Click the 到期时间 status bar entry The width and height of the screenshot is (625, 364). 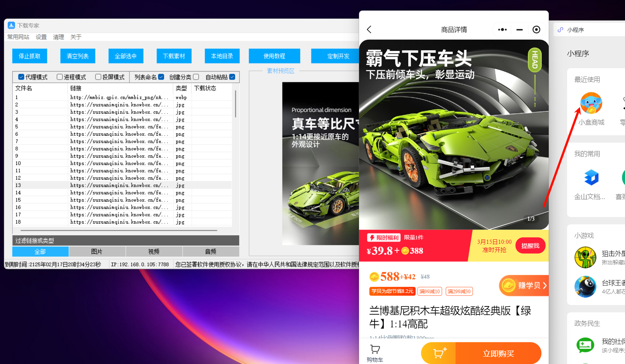(x=53, y=265)
